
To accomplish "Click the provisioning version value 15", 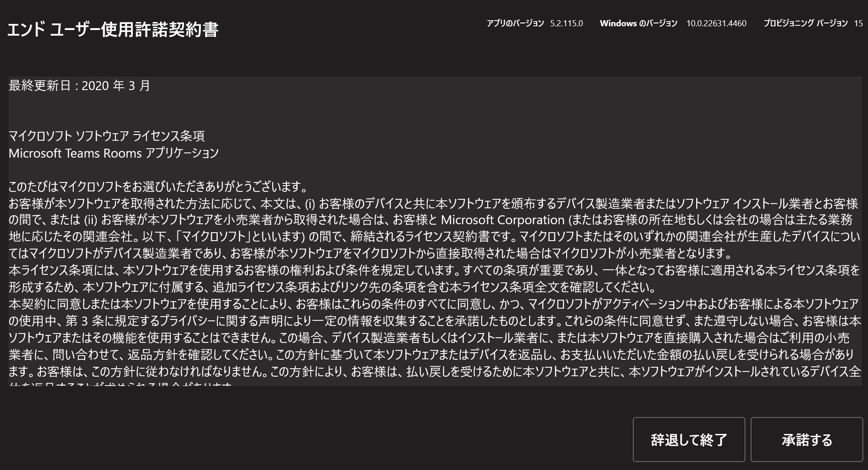I will [858, 23].
